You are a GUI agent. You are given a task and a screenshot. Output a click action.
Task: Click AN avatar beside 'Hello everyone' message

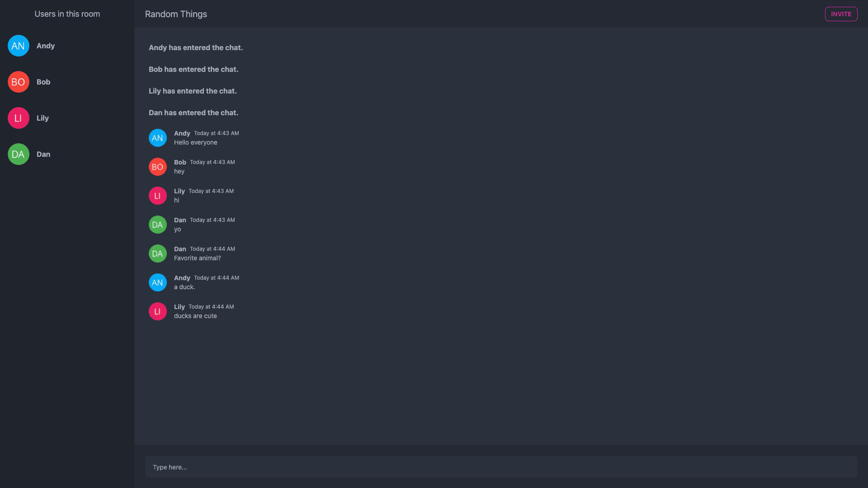[x=158, y=138]
